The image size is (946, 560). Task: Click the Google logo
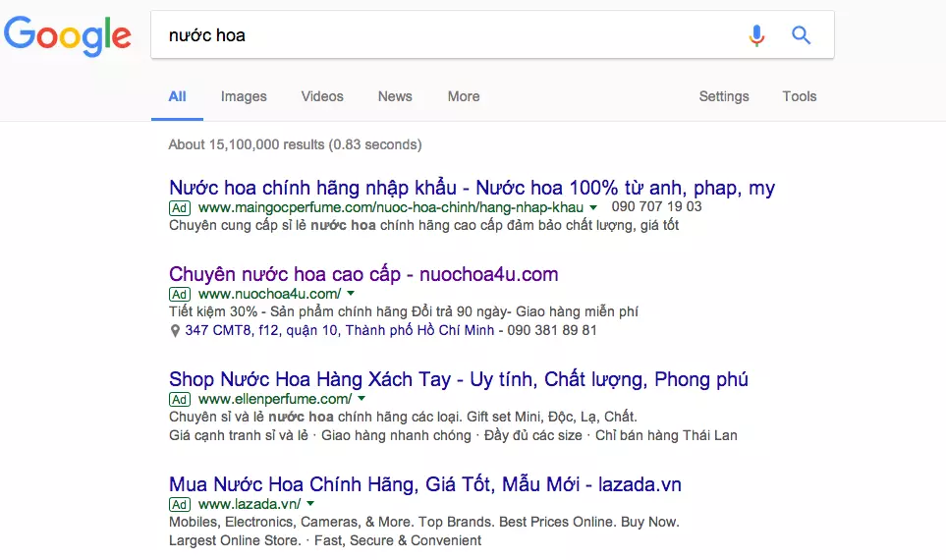68,36
